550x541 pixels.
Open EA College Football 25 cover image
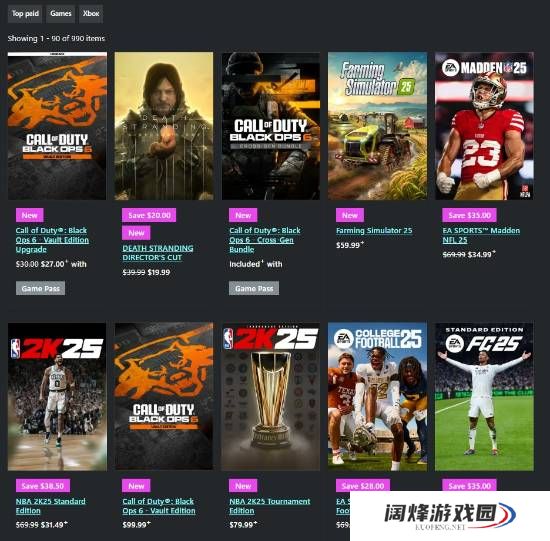tap(377, 396)
